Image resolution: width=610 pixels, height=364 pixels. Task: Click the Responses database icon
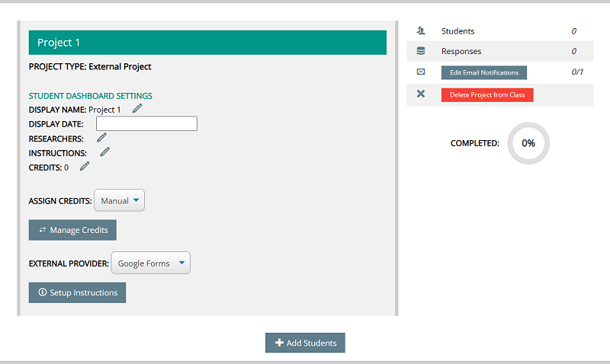tap(420, 52)
